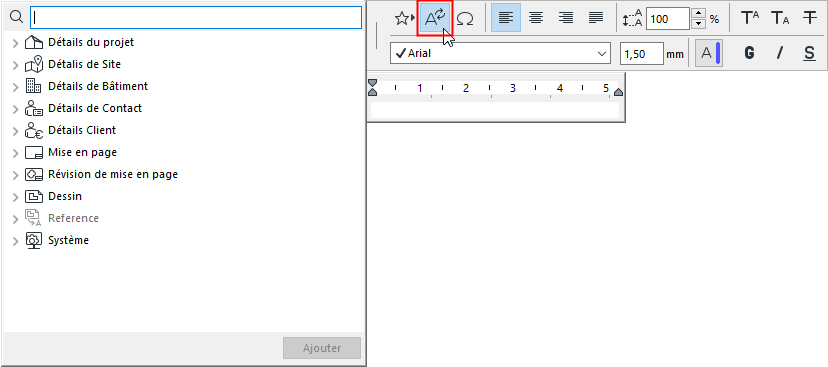The image size is (828, 367).
Task: Expand the Dessin group
Action: coord(15,197)
